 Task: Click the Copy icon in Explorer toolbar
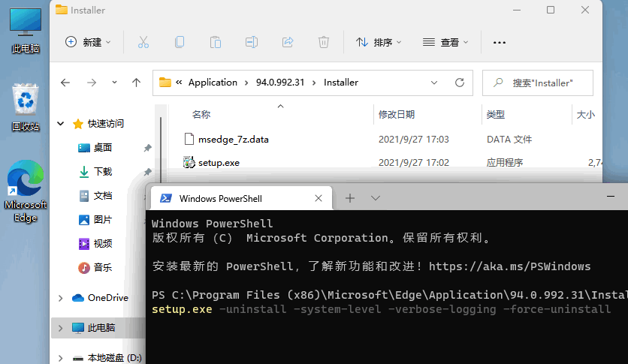tap(180, 42)
